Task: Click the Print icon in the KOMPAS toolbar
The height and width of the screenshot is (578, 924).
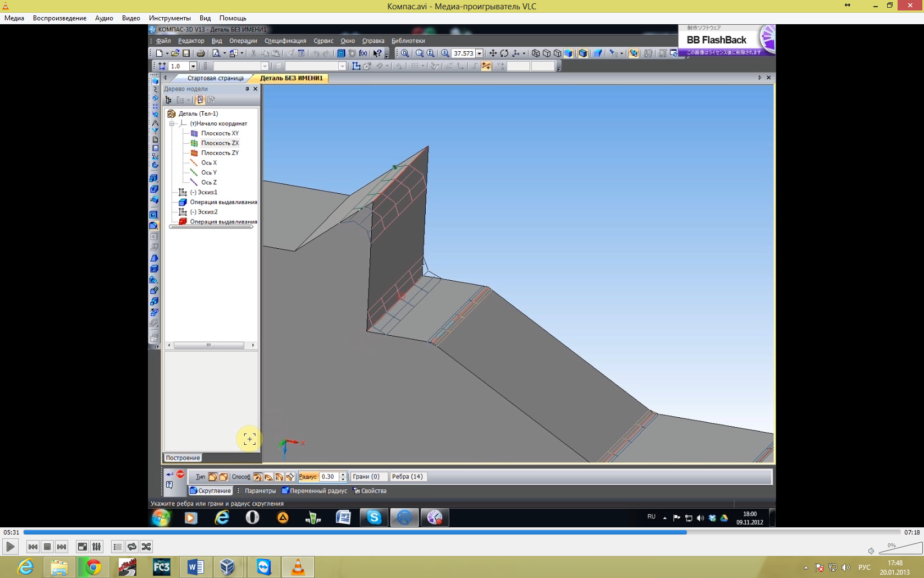Action: (x=201, y=53)
